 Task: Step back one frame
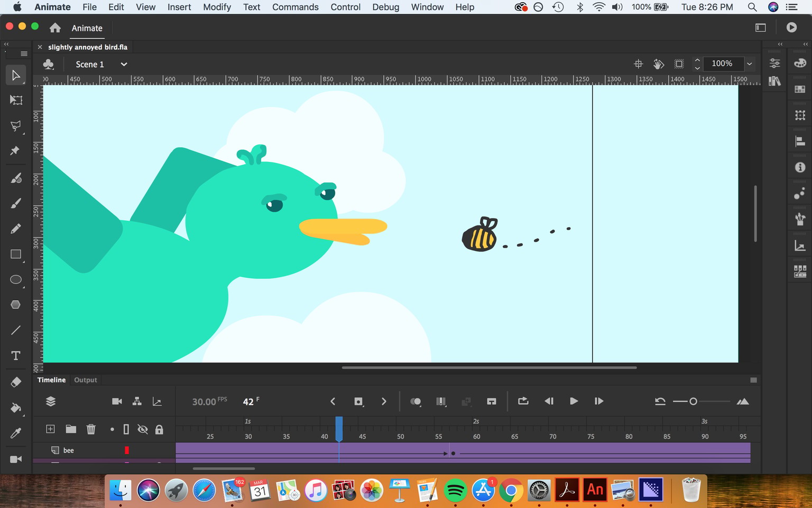549,401
